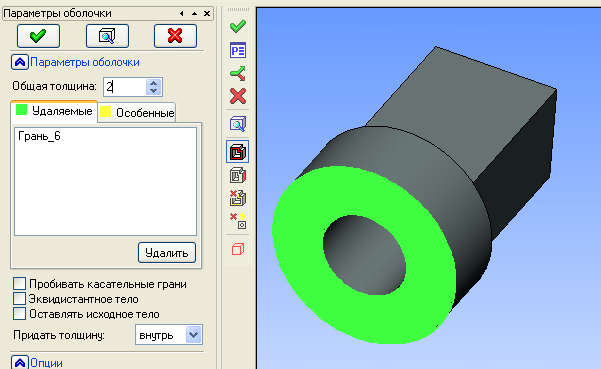Screen dimensions: 601x369
Task: Enable Эквидистантное тело checkbox
Action: [x=19, y=299]
